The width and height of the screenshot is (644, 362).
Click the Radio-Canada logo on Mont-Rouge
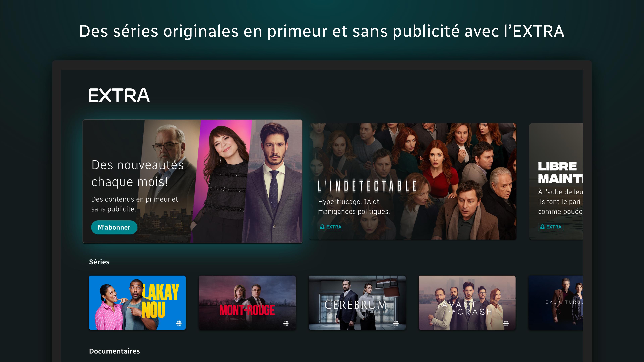click(x=286, y=323)
